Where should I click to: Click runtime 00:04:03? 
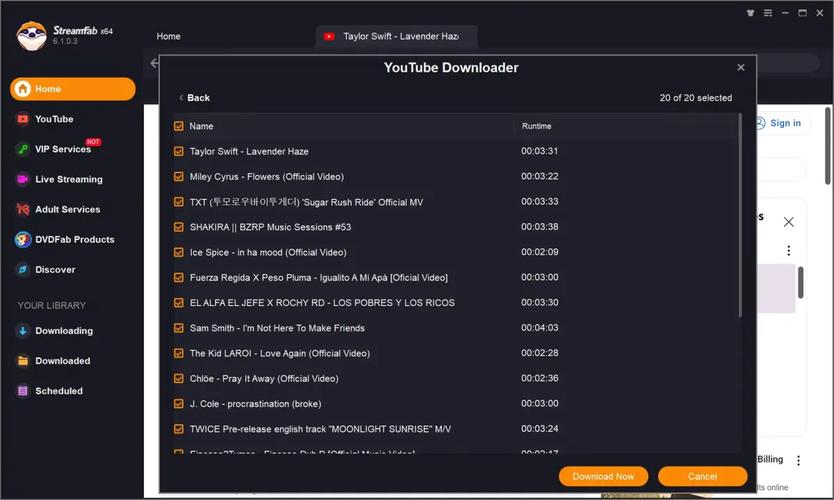click(539, 328)
